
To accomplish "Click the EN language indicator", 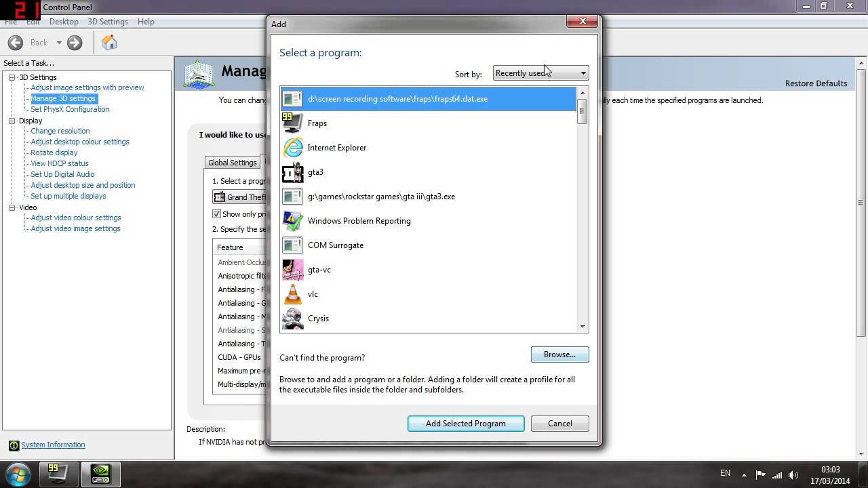I will [x=725, y=473].
